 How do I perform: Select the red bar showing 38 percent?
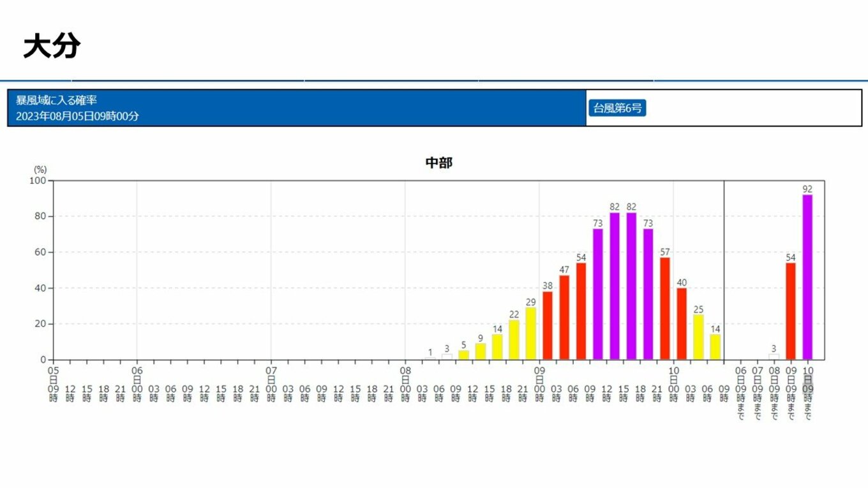pos(548,325)
